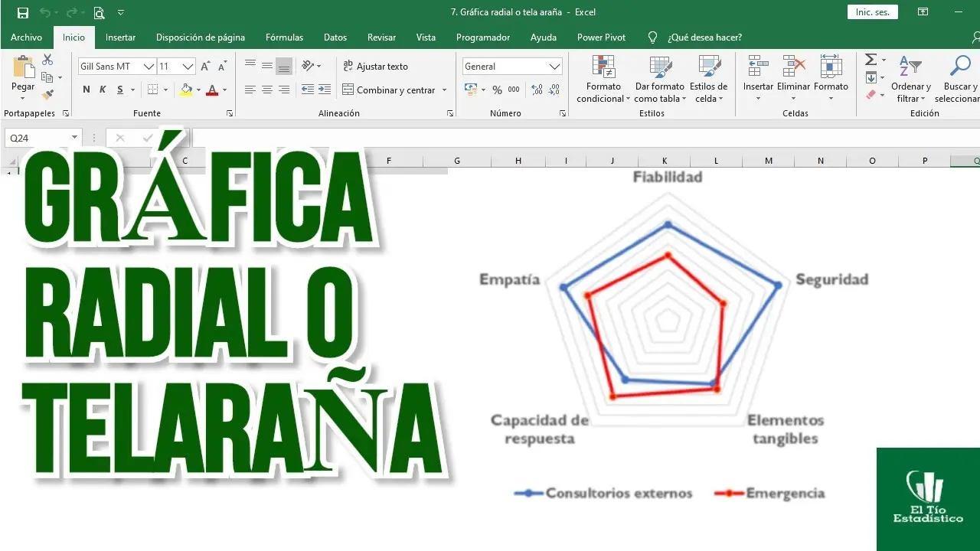Toggle bold with the N button

point(86,90)
